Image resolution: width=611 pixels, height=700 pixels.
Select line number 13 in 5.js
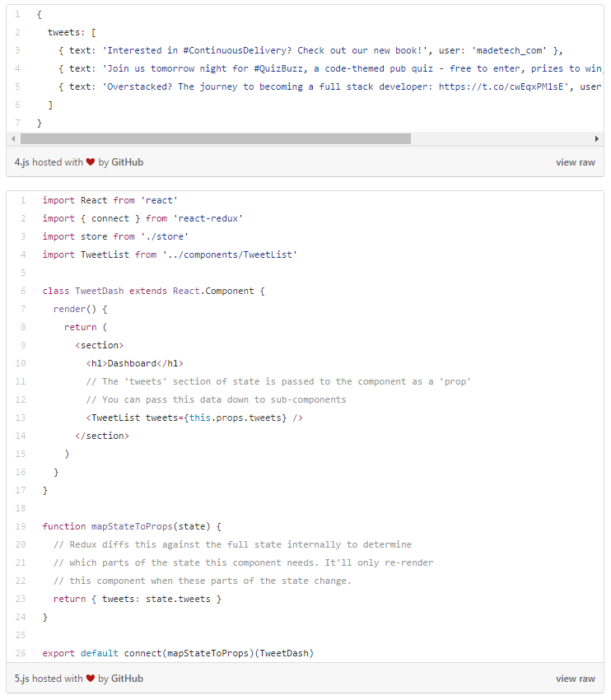tap(23, 418)
